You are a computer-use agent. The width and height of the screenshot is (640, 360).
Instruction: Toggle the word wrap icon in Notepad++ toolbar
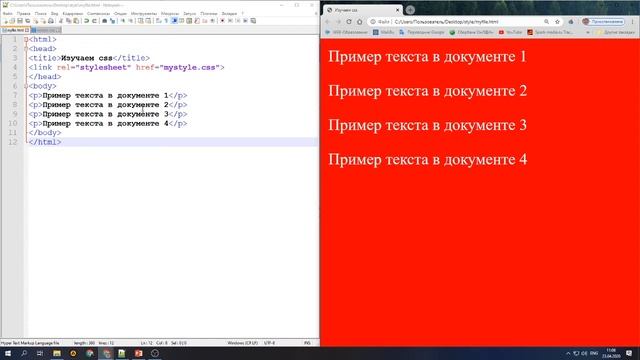pyautogui.click(x=159, y=21)
